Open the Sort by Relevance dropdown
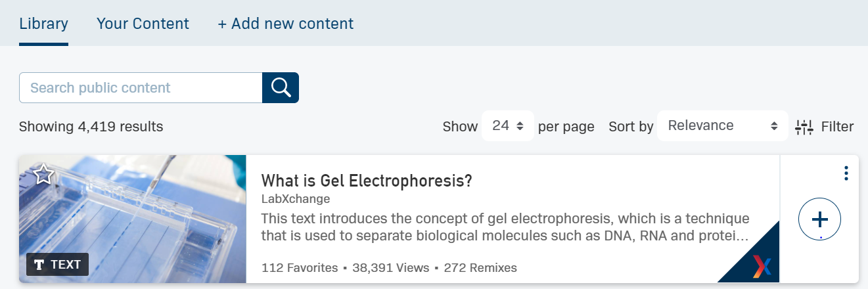This screenshot has width=868, height=289. click(x=722, y=125)
